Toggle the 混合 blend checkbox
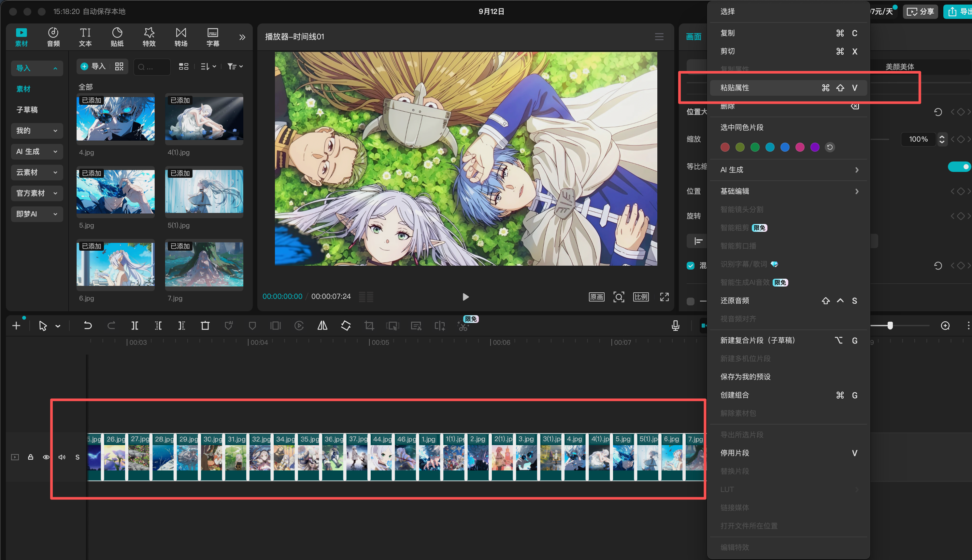 click(x=691, y=265)
